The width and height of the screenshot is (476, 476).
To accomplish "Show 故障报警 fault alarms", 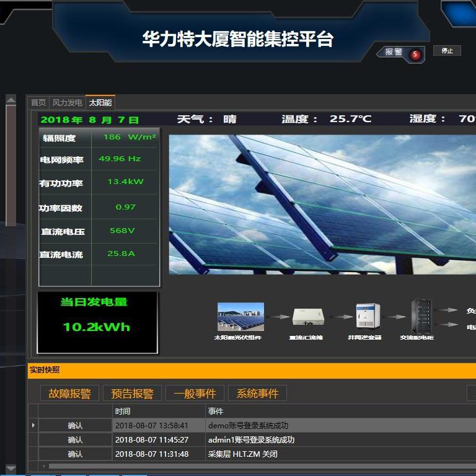I will (69, 394).
